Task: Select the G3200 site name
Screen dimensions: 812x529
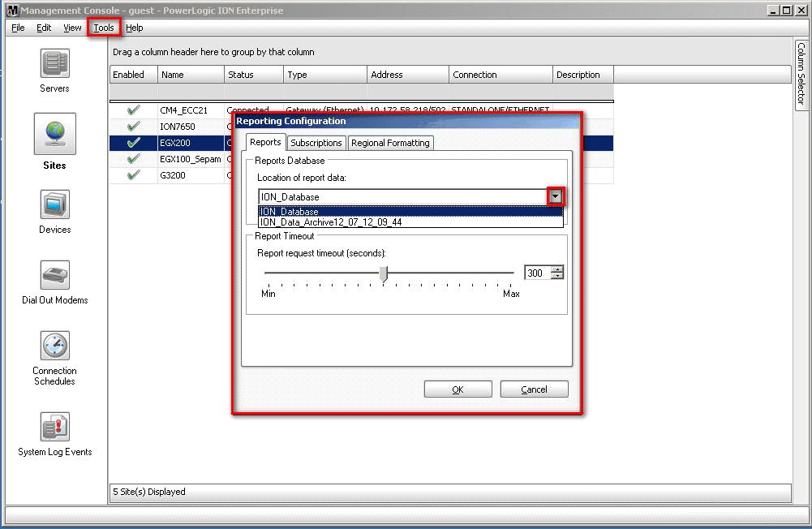Action: click(x=173, y=175)
